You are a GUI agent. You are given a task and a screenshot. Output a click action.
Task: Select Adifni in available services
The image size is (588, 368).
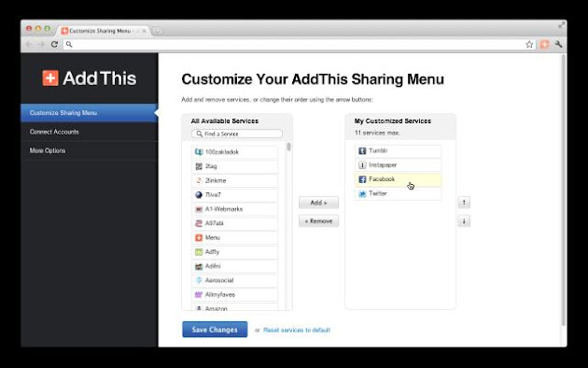[x=235, y=266]
